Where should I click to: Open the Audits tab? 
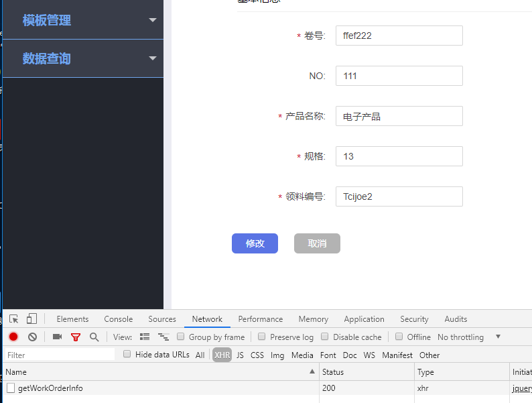click(456, 319)
